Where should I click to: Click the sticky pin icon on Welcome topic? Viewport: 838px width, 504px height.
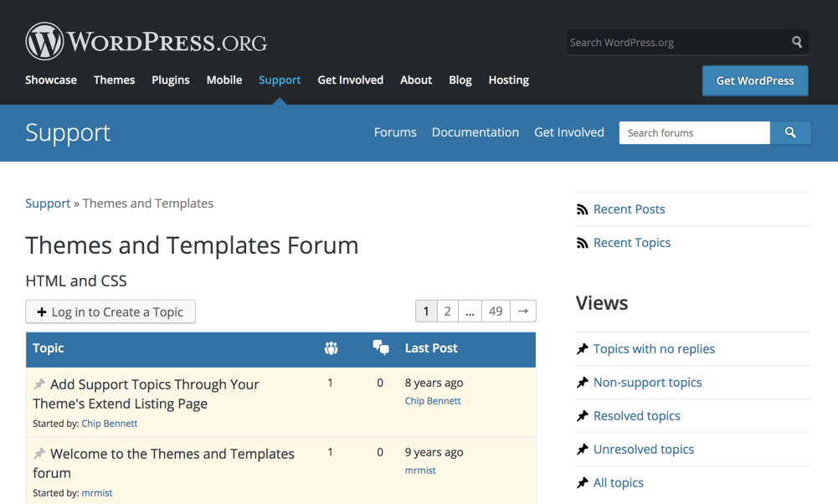tap(39, 453)
